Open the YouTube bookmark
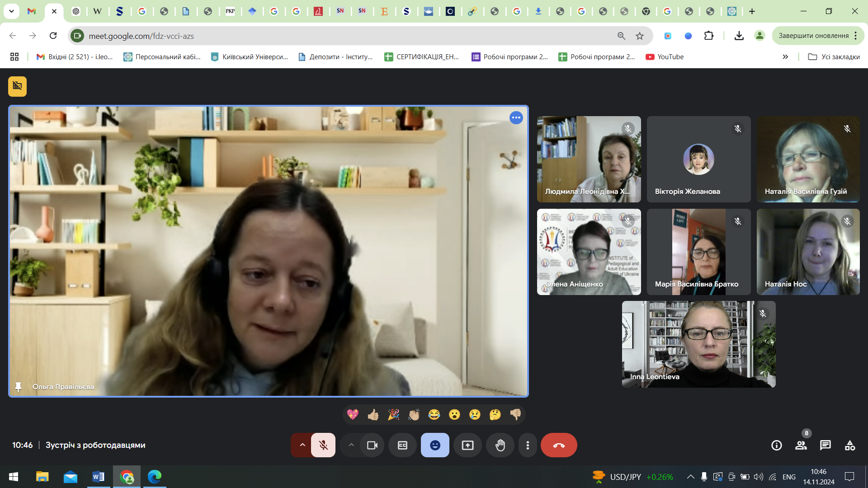 coord(665,57)
